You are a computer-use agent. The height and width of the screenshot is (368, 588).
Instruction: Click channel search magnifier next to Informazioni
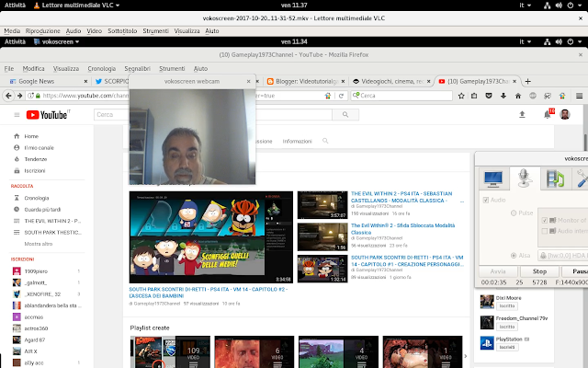click(325, 141)
